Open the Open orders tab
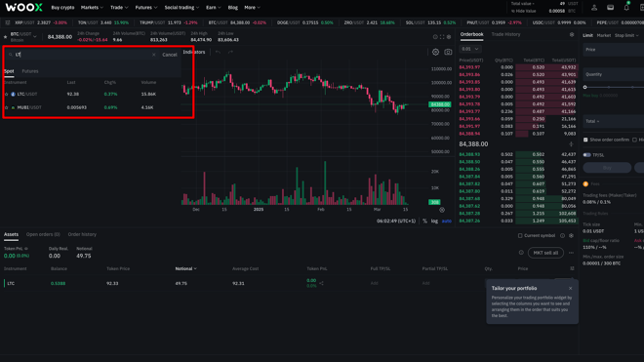This screenshot has width=644, height=362. click(43, 234)
